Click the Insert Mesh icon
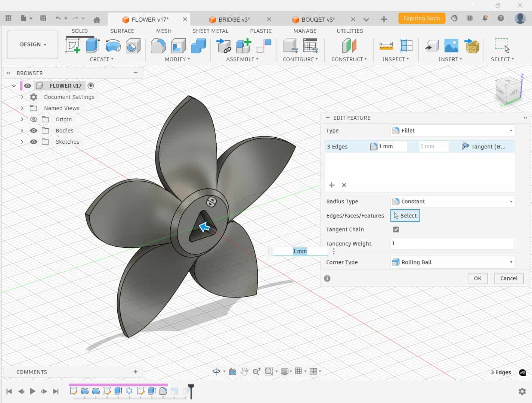 [x=472, y=46]
